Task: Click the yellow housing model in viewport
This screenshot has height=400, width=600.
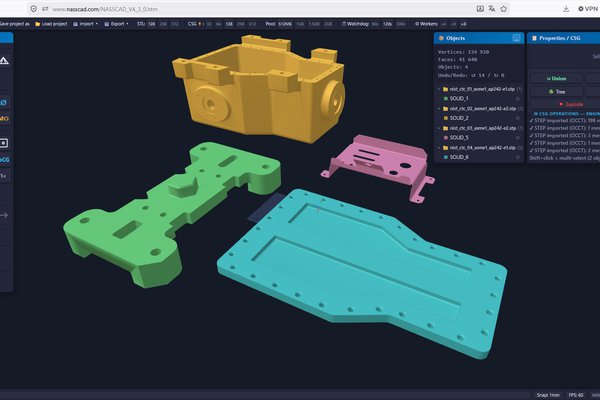Action: click(x=259, y=90)
